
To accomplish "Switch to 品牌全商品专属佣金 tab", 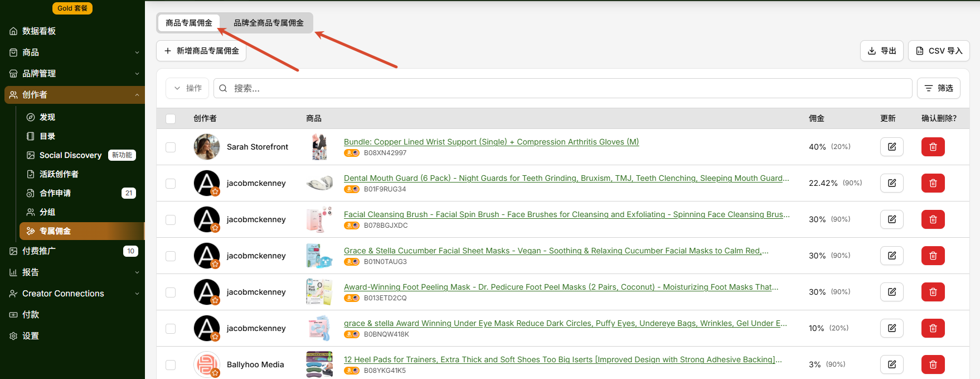I will click(269, 23).
